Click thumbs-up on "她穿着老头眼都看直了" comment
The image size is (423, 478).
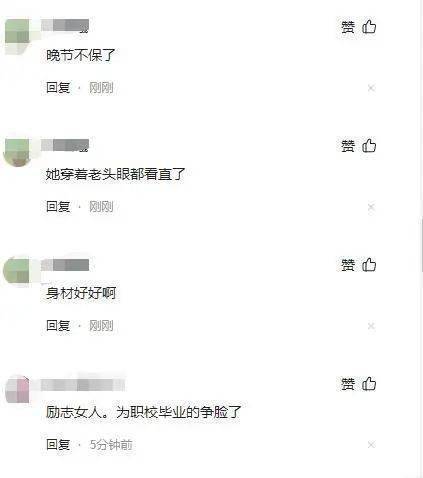pyautogui.click(x=369, y=146)
